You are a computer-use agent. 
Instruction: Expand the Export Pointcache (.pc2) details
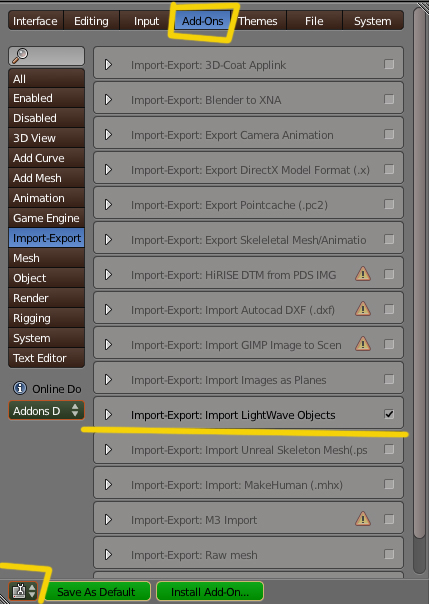pos(108,205)
